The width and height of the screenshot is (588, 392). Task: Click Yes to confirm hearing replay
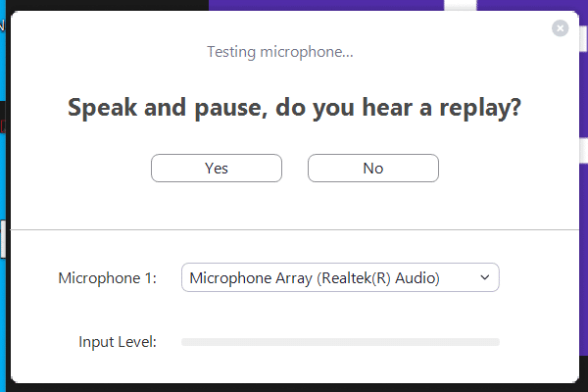pos(217,169)
